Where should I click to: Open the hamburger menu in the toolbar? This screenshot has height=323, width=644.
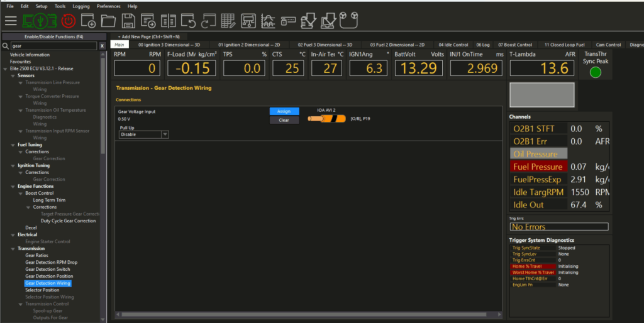click(x=11, y=21)
